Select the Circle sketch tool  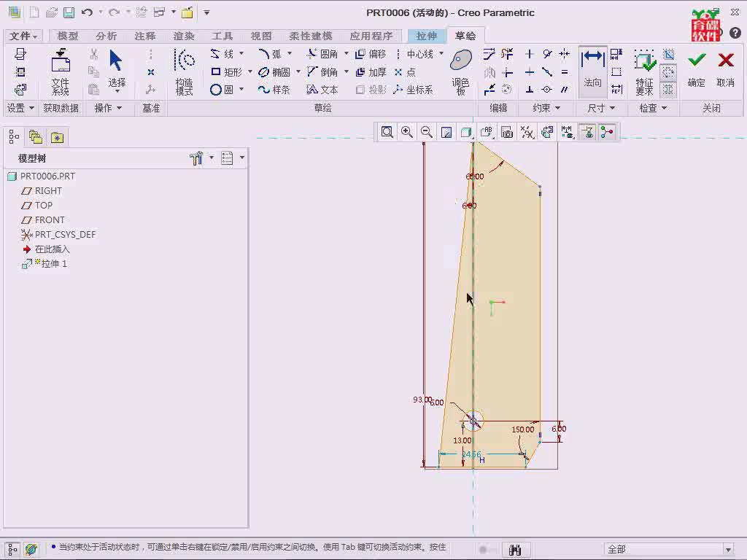tap(222, 90)
